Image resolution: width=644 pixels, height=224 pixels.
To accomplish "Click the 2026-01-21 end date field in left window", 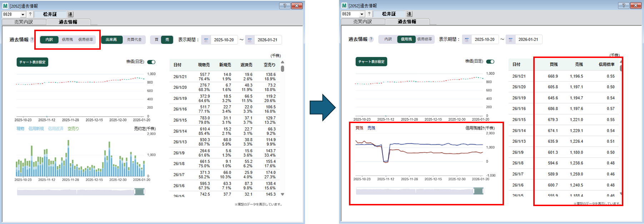I will tap(267, 40).
